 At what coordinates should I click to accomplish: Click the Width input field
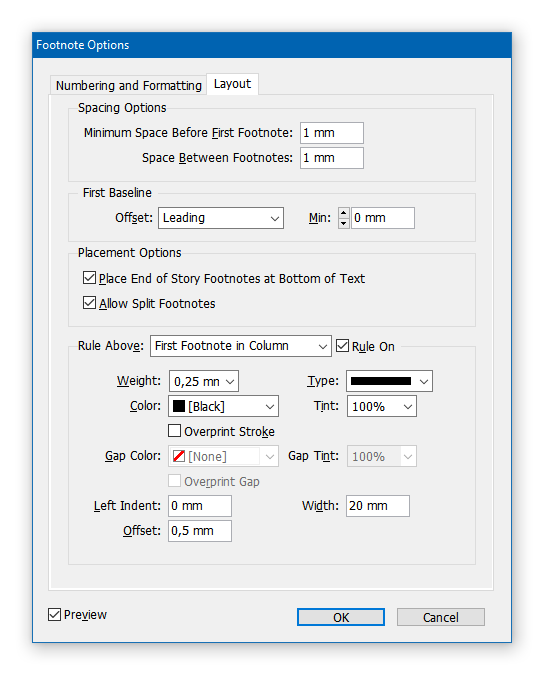click(x=378, y=506)
